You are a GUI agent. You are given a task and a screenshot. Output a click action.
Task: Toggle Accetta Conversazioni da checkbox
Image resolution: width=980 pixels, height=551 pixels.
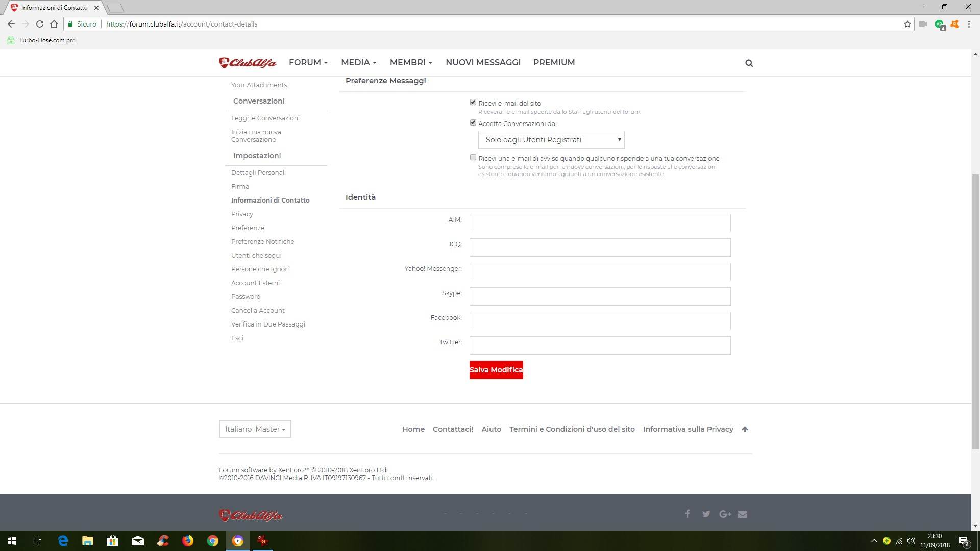(x=473, y=123)
